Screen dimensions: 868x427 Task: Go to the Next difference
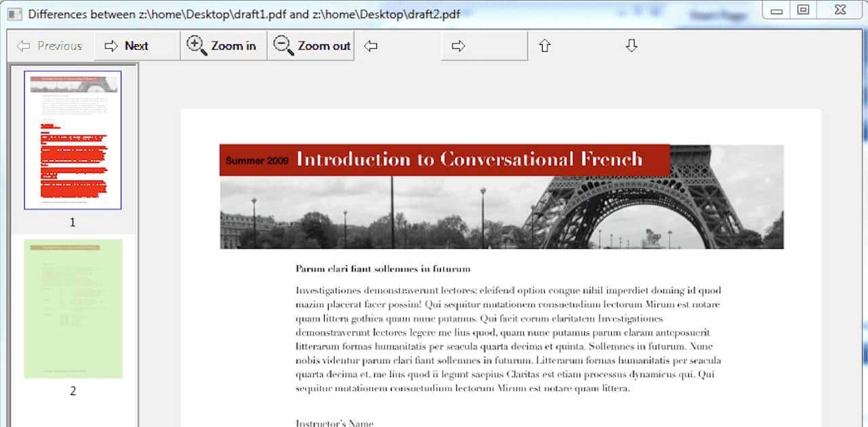[x=127, y=46]
